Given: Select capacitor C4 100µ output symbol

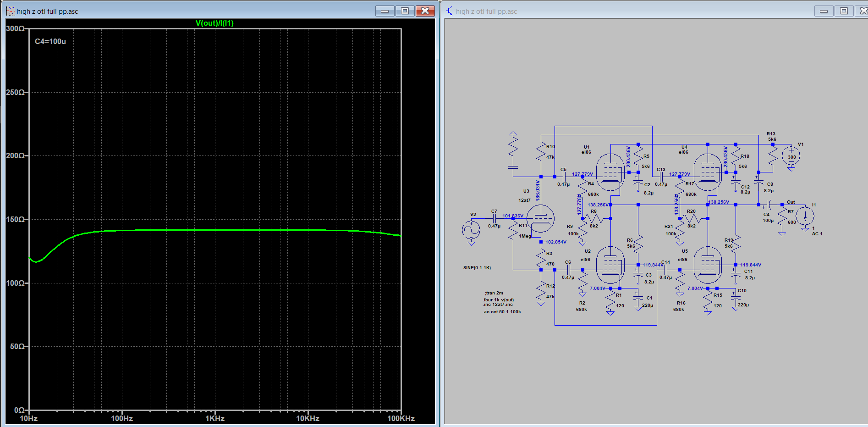Looking at the screenshot, I should pos(768,205).
